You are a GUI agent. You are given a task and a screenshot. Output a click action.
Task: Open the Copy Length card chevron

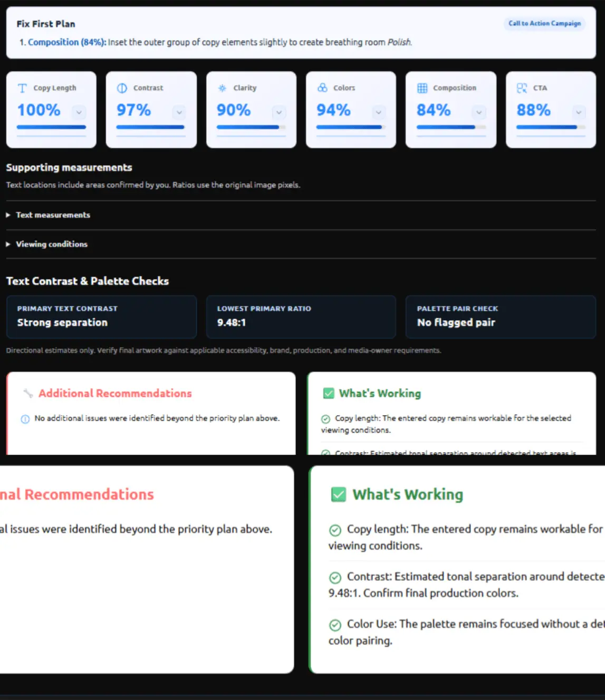(x=79, y=112)
